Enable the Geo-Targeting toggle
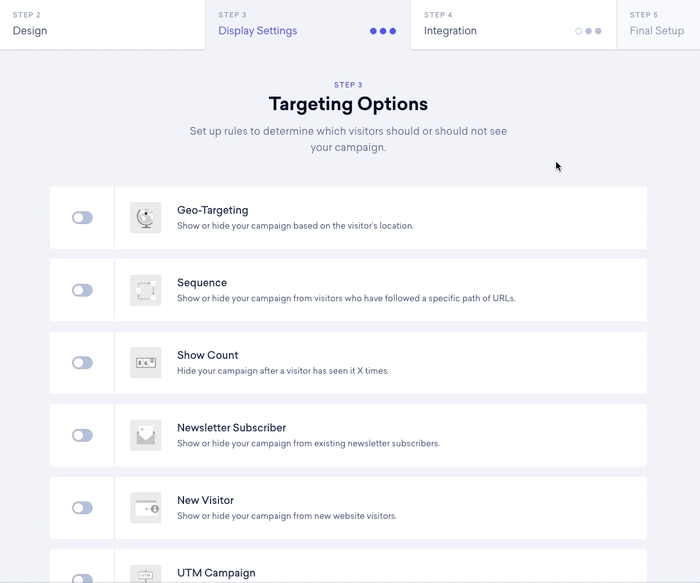The width and height of the screenshot is (700, 583). coord(82,218)
